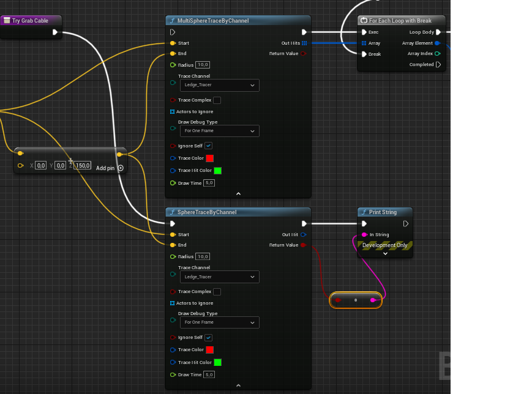Click Print String exec output pin
532x394 pixels.
(405, 224)
